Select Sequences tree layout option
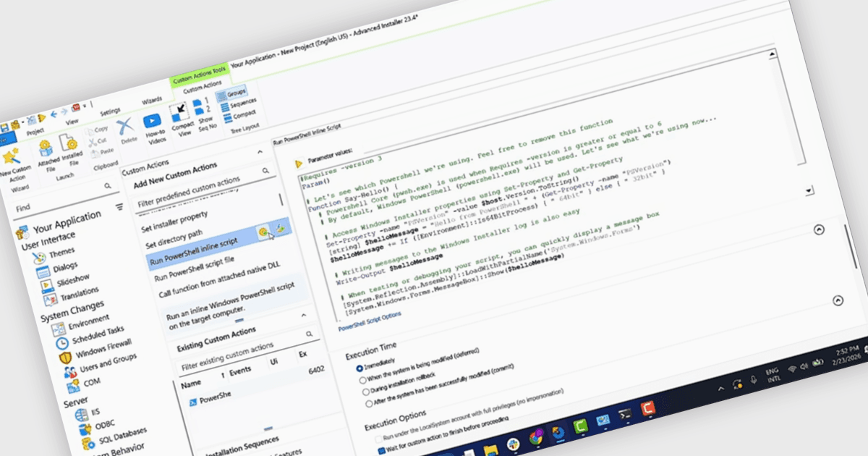Viewport: 868px width, 456px height. 238,104
